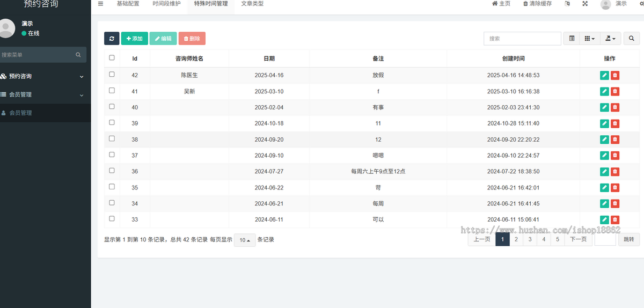Check the select-all checkbox in table header
Viewport: 644px width, 308px height.
[x=112, y=58]
